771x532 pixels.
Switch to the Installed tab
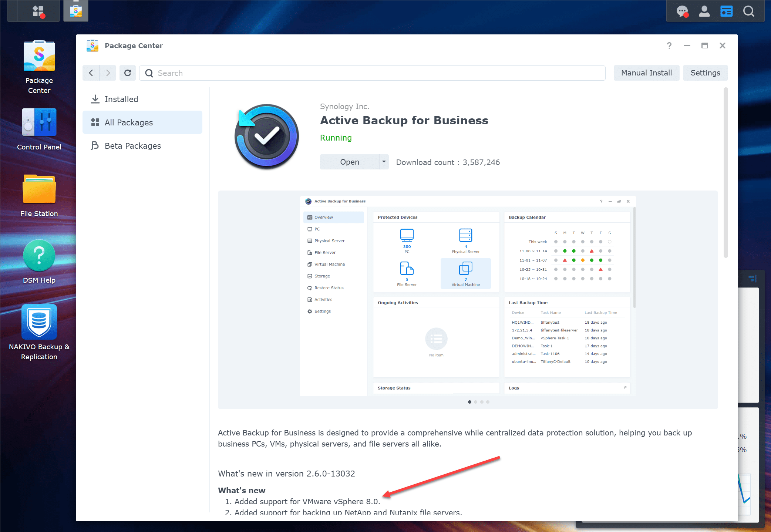click(121, 99)
